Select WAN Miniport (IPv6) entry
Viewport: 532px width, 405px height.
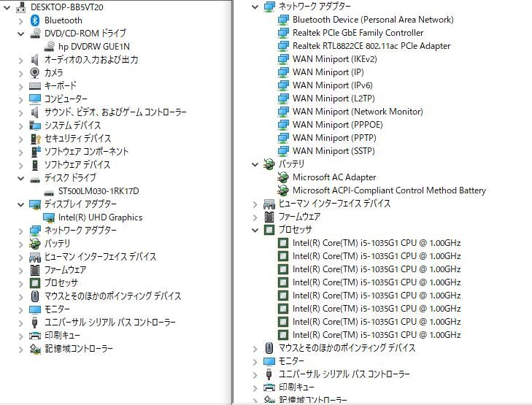pyautogui.click(x=333, y=85)
